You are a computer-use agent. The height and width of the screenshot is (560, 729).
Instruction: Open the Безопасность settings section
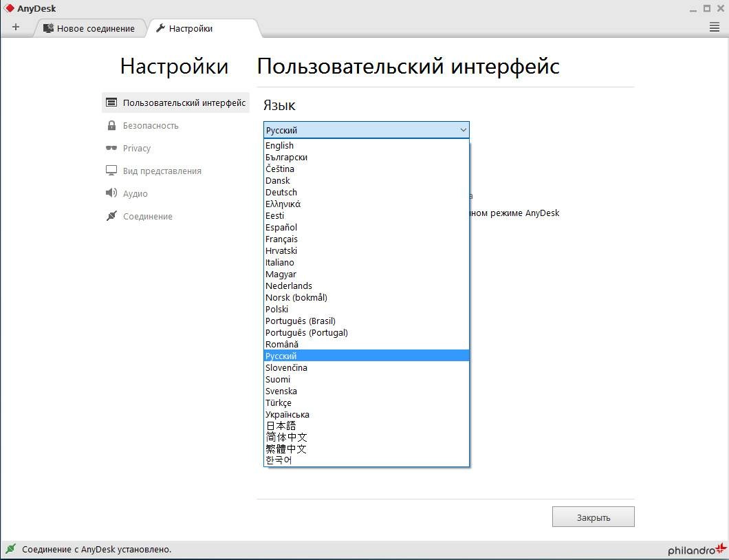tap(151, 126)
